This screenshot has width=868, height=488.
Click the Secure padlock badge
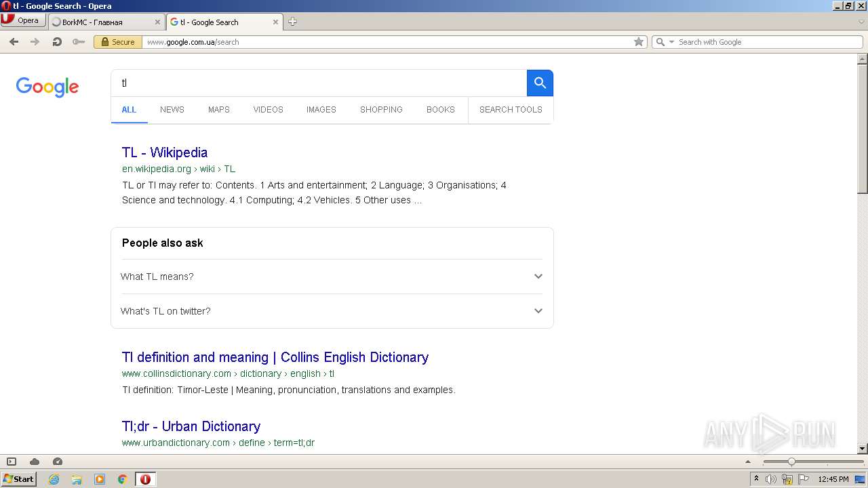point(118,42)
